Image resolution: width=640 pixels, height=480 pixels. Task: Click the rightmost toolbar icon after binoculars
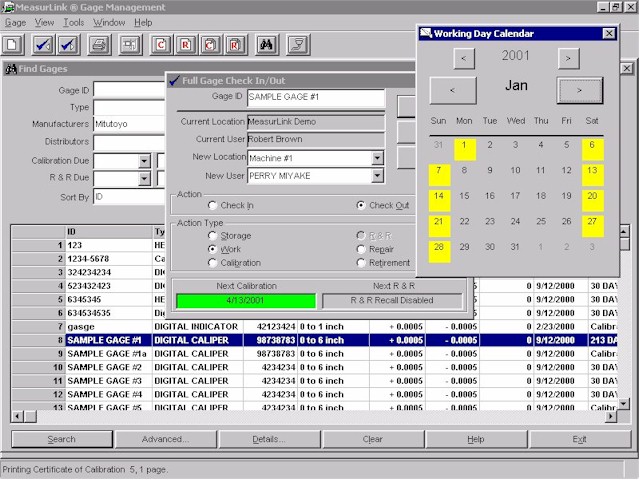point(297,44)
